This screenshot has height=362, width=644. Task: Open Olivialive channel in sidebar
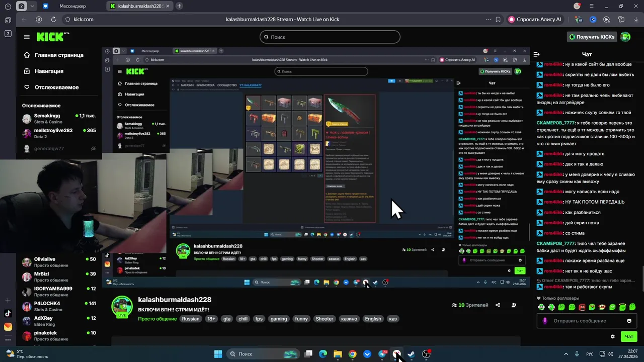point(59,262)
